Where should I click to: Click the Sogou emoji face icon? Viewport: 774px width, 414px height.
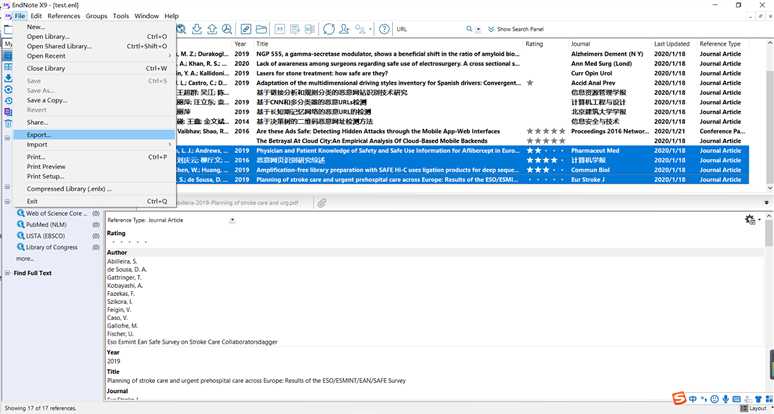coord(714,399)
